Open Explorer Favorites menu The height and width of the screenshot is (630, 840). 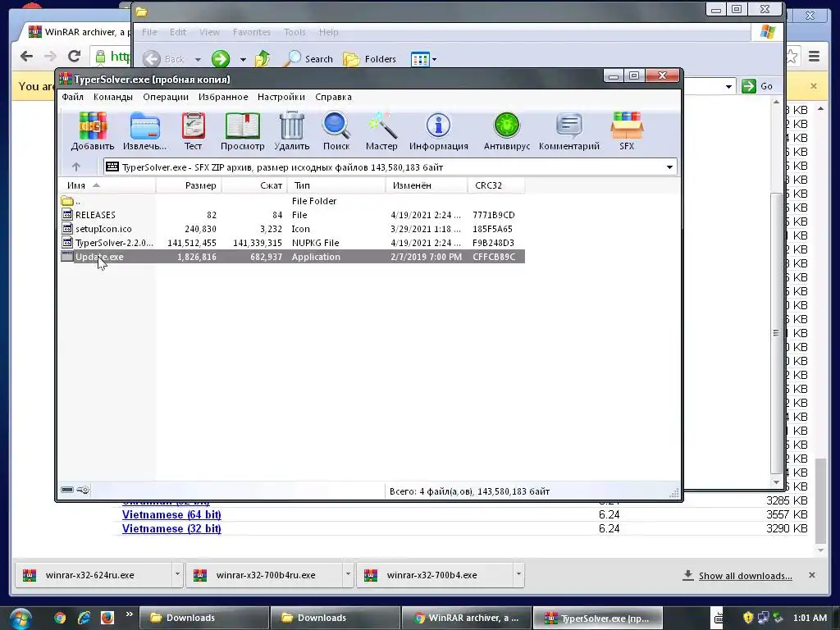[251, 32]
